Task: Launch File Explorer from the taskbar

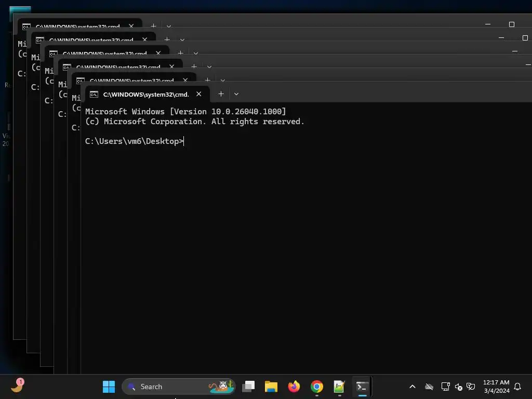Action: pyautogui.click(x=271, y=387)
